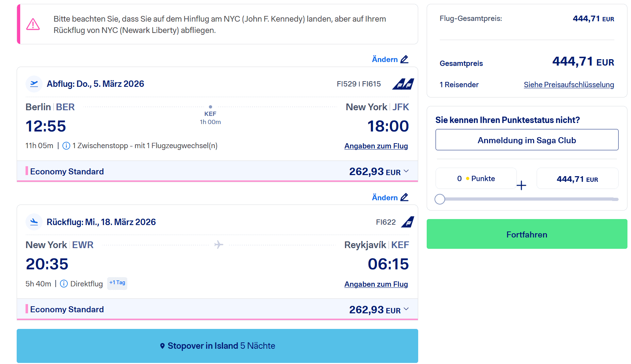The image size is (631, 364).
Task: Click the pencil icon above the departure flight
Action: (x=404, y=59)
